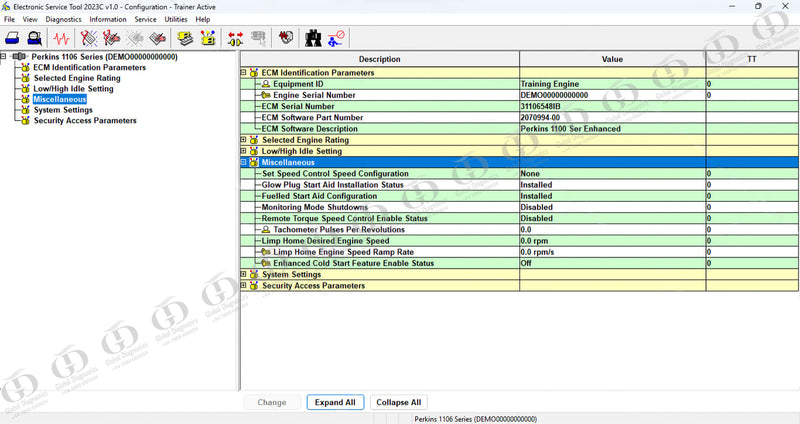Click the greyed WinFlash toolbar icon
Viewport: 800px width, 424px height.
coord(258,38)
